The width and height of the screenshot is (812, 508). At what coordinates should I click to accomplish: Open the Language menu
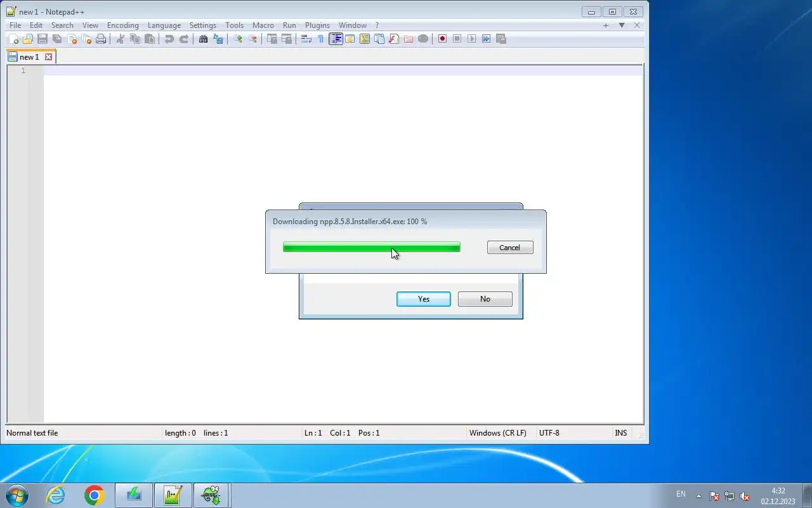click(x=164, y=25)
